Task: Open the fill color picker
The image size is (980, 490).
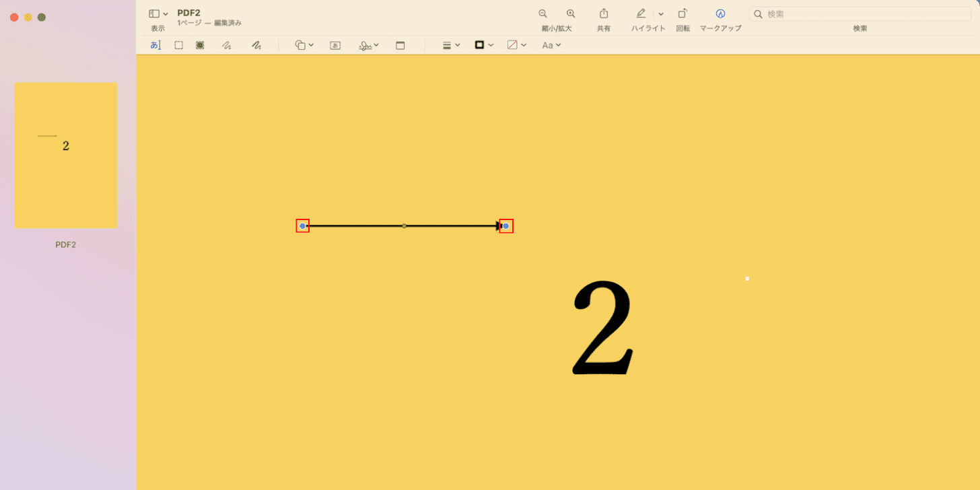Action: tap(516, 45)
